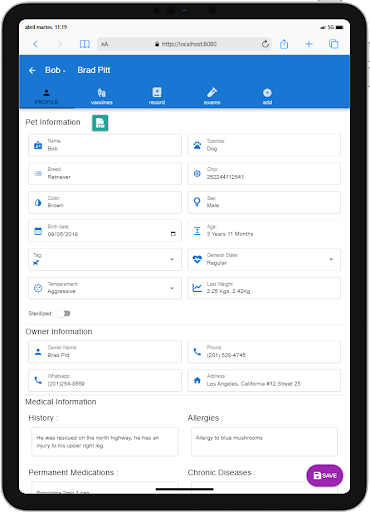Open the exams tab
370x512 pixels.
(x=212, y=97)
